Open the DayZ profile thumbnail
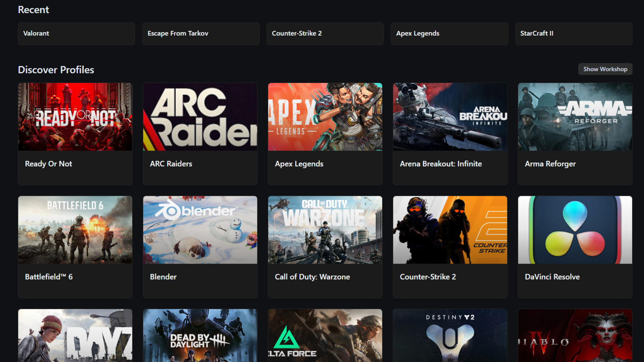 pyautogui.click(x=75, y=335)
